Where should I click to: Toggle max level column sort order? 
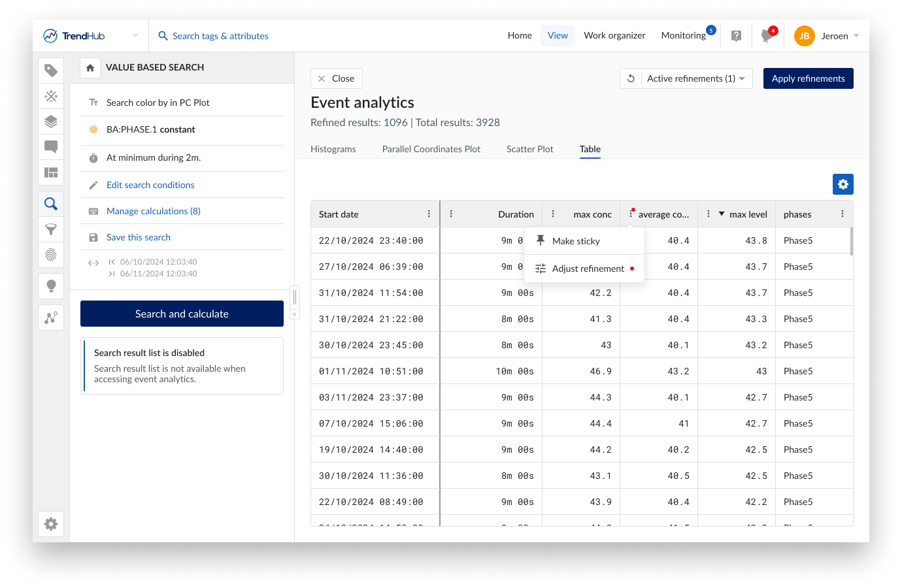pos(722,214)
